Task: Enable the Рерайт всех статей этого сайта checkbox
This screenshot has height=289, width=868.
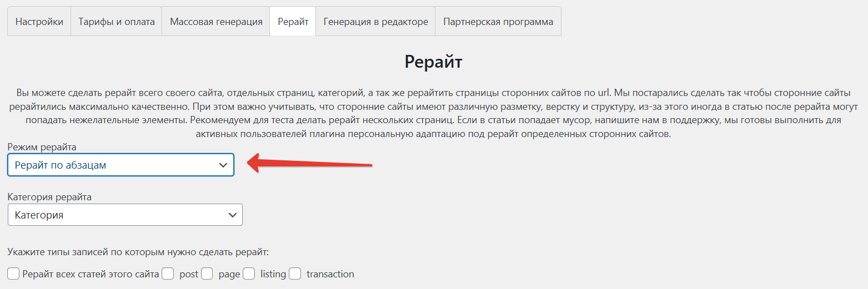Action: click(x=14, y=273)
